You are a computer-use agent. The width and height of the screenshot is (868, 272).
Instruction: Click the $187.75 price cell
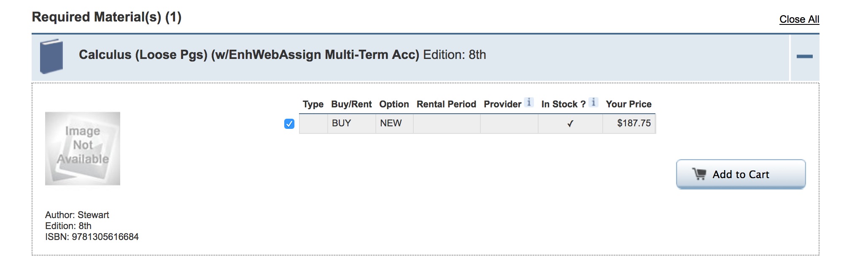pos(629,123)
